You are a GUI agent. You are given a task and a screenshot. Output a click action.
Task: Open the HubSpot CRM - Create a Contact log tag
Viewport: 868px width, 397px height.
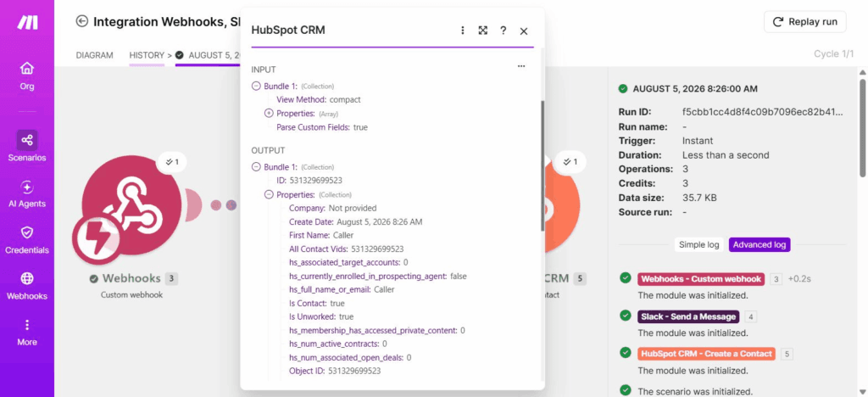click(706, 354)
